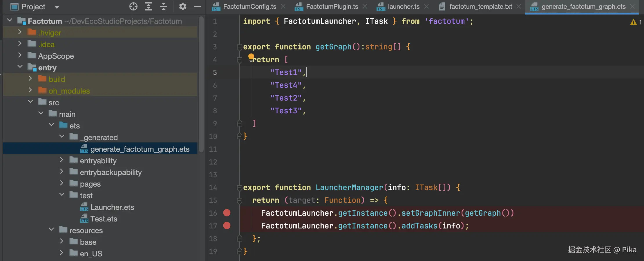Click the Collapse All icon in Project toolbar
The height and width of the screenshot is (261, 644).
[164, 6]
